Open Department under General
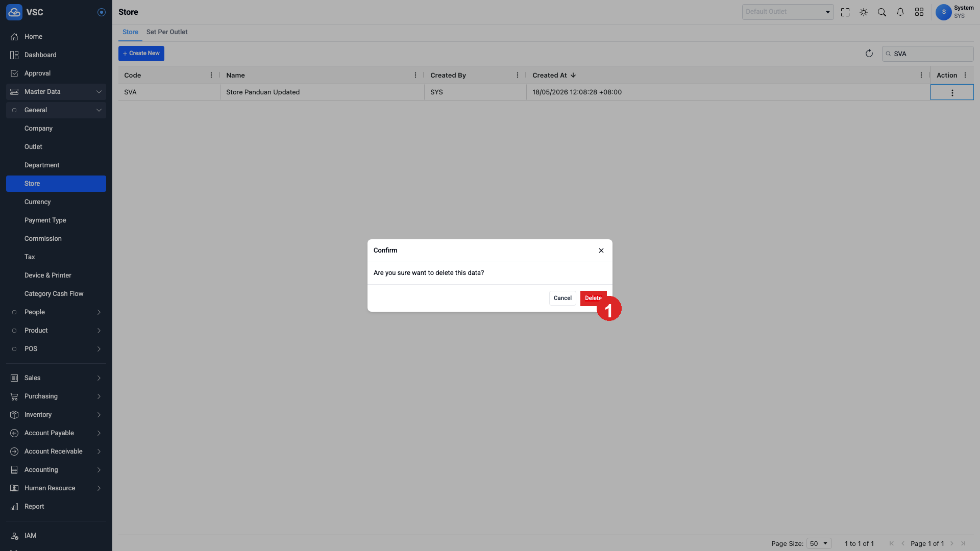The height and width of the screenshot is (551, 980). pos(56,165)
